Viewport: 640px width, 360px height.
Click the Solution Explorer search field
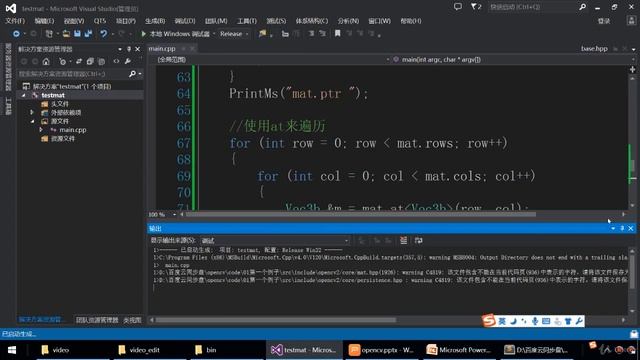[73, 74]
